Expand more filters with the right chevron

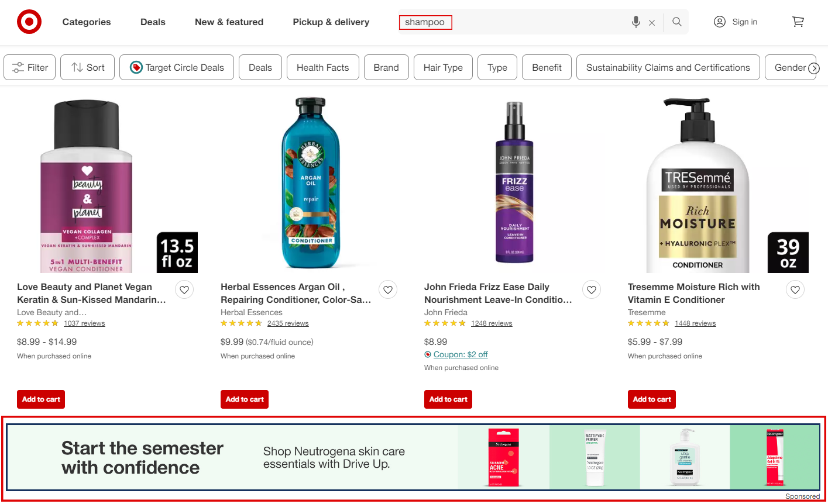pos(815,68)
